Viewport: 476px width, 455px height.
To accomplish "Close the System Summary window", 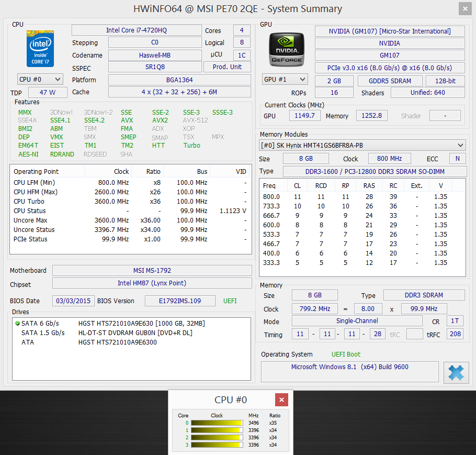I will pyautogui.click(x=465, y=9).
